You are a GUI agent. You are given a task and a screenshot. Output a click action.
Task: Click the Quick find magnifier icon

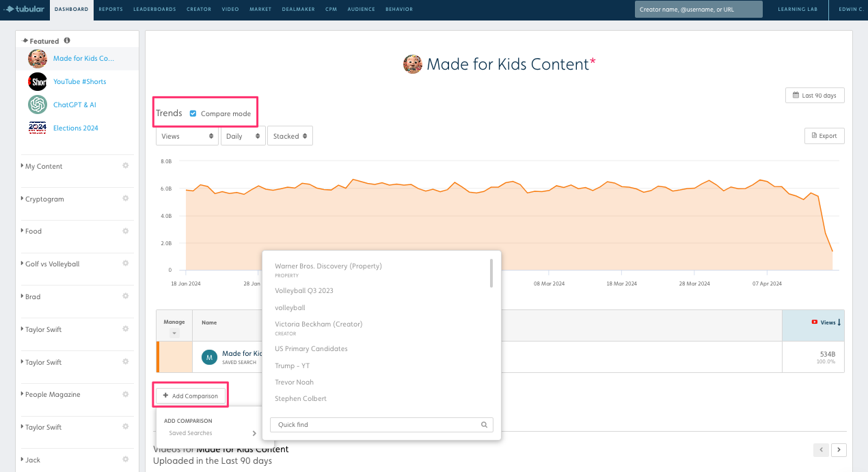click(x=484, y=425)
